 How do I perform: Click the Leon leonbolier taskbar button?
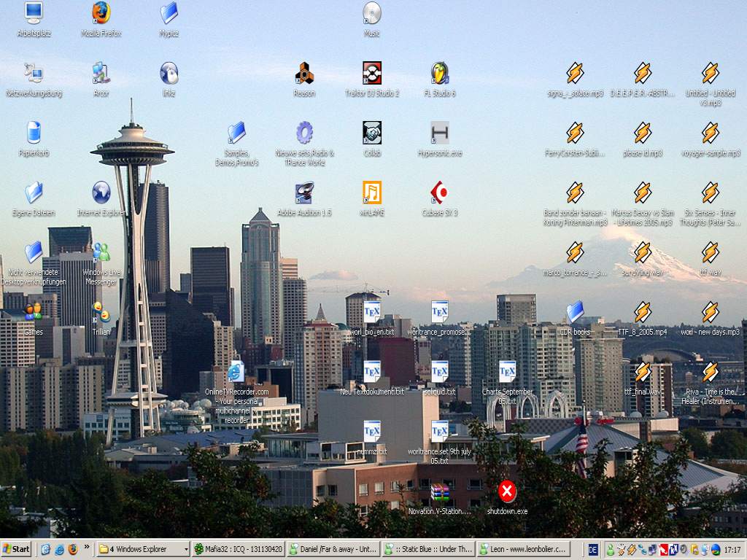tap(522, 549)
